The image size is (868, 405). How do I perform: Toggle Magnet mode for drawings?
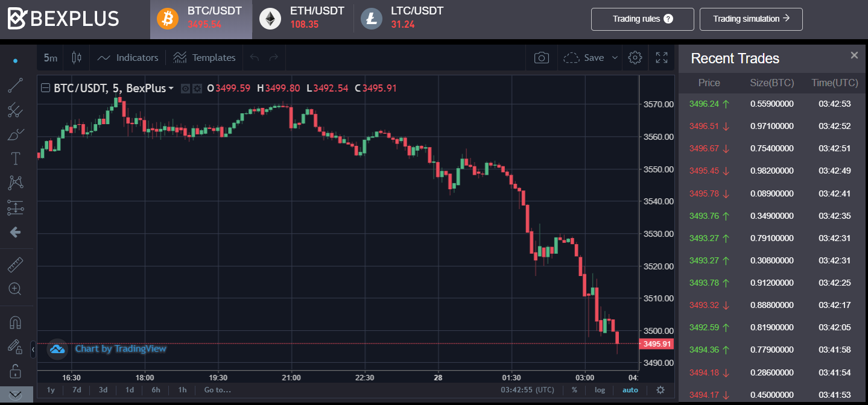tap(16, 321)
